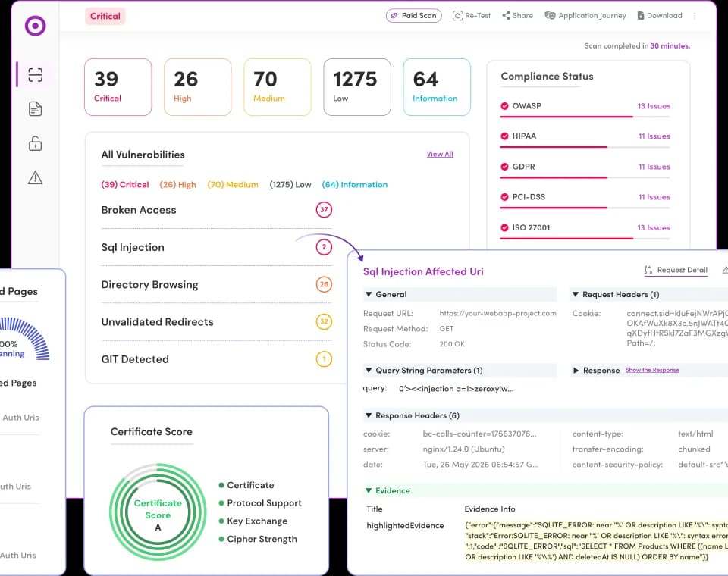Filter vulnerabilities by (64) Information
Image resolution: width=728 pixels, height=576 pixels.
point(355,185)
